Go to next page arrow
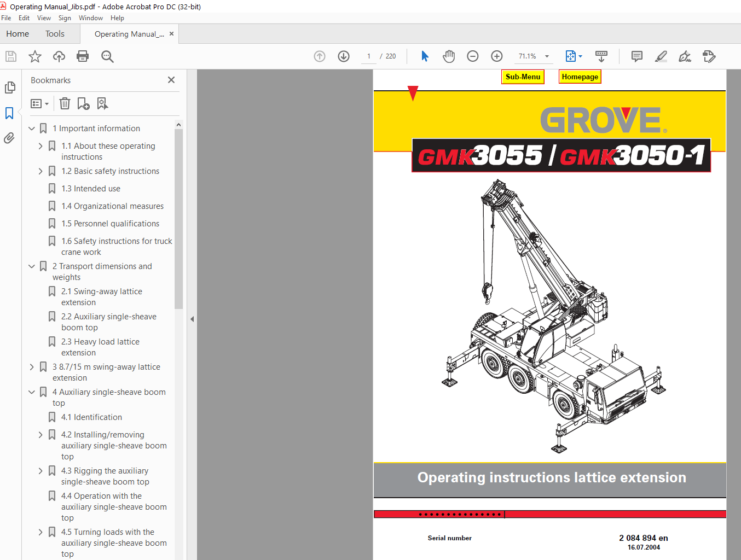The height and width of the screenshot is (560, 741). 344,56
